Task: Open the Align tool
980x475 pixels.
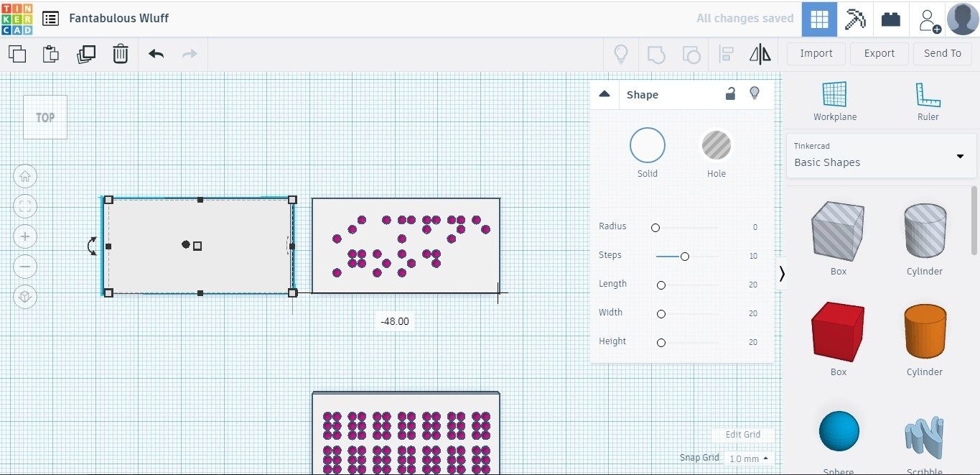Action: tap(726, 53)
